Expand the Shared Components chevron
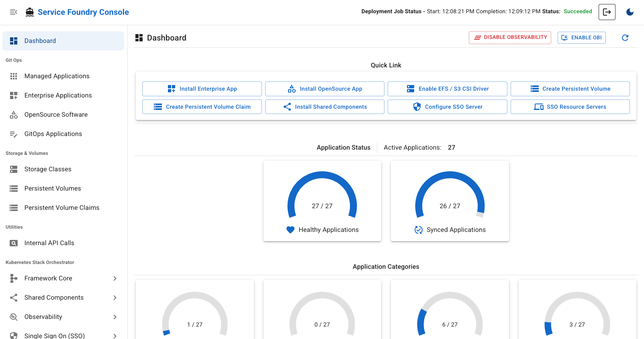Viewport: 644px width, 339px height. [114, 298]
